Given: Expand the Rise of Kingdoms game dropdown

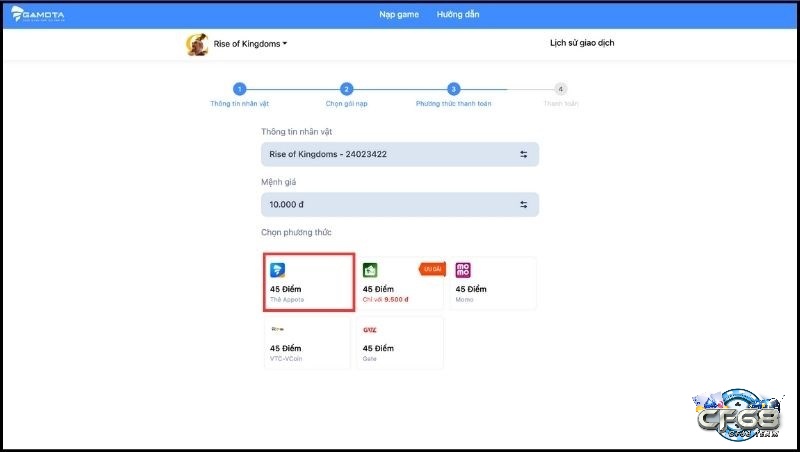Looking at the screenshot, I should [x=250, y=44].
